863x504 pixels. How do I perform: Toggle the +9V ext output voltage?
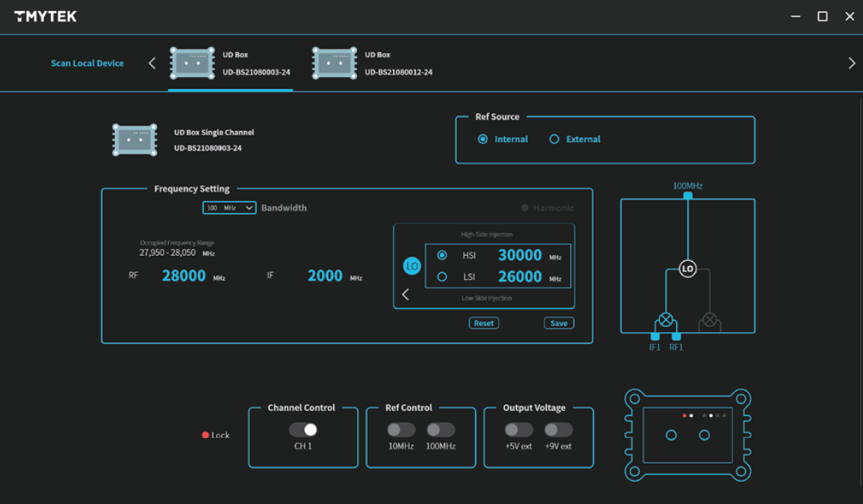pyautogui.click(x=558, y=430)
